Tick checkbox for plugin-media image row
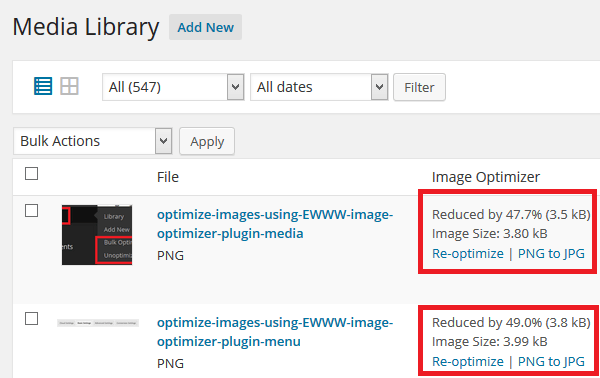This screenshot has width=600, height=378. [x=31, y=210]
